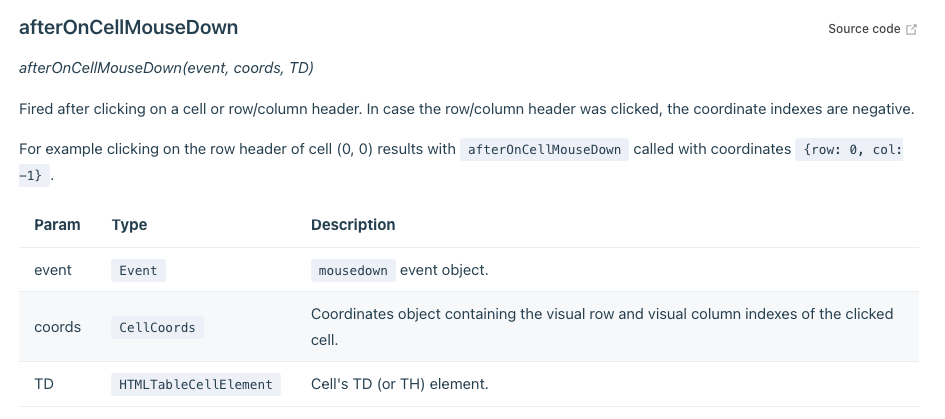Click the inline afterOnCellMouseDown code tag
This screenshot has width=945, height=419.
pos(544,150)
